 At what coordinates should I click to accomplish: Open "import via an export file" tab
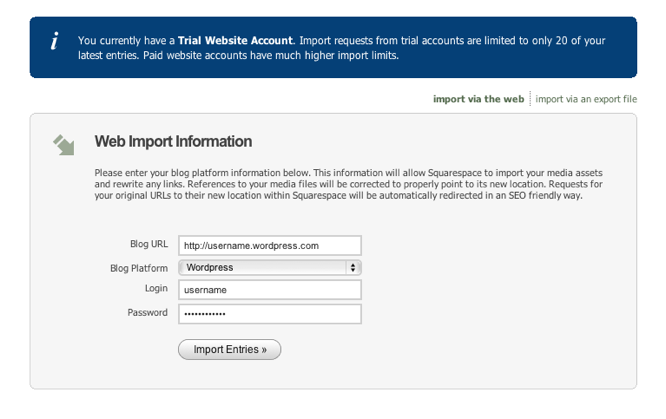click(586, 99)
